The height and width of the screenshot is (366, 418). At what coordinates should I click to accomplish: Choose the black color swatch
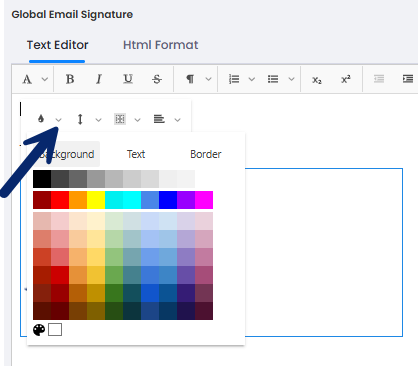pyautogui.click(x=42, y=179)
